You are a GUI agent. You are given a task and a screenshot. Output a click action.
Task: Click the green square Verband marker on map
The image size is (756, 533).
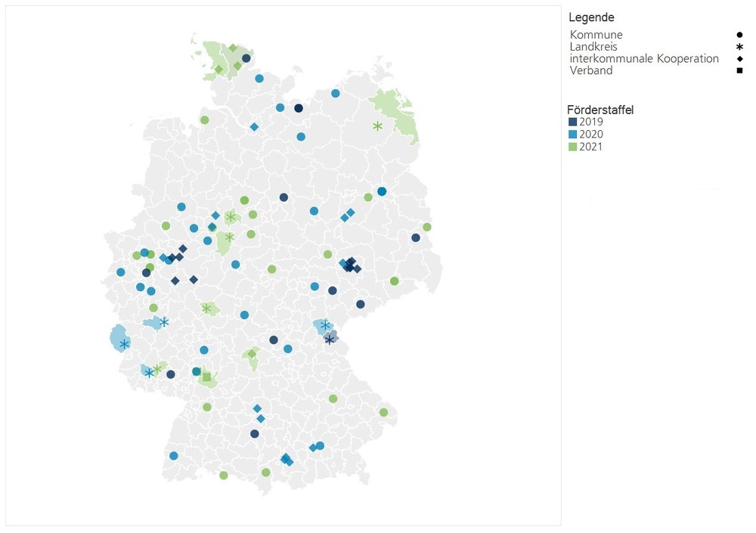(206, 377)
